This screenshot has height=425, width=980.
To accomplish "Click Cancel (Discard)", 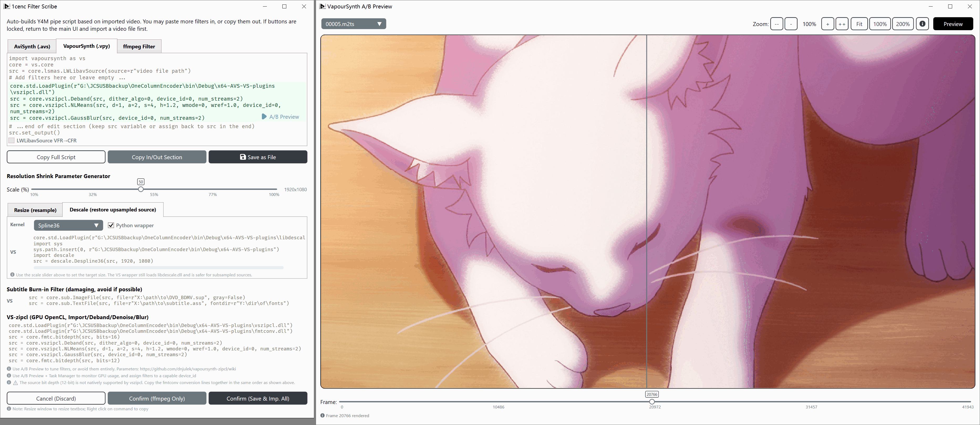I will tap(56, 398).
